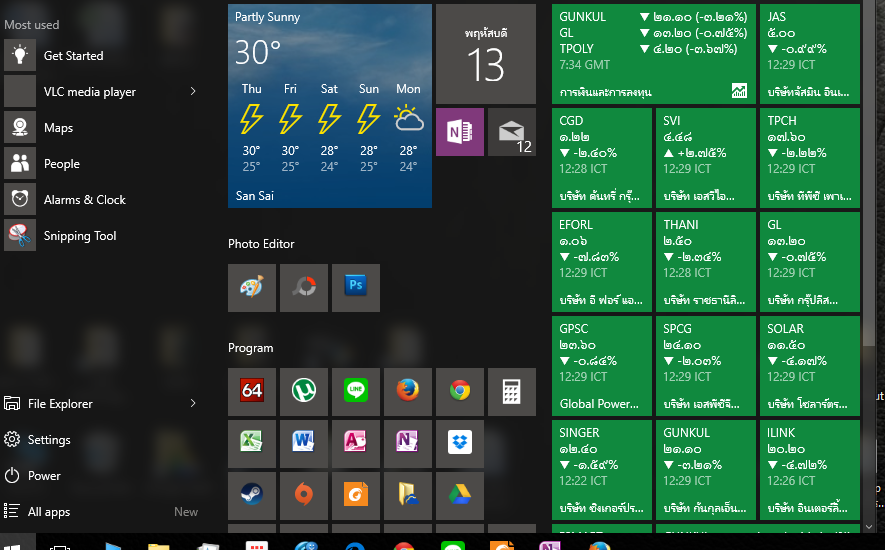Click the scrollbar down arrow in Start menu
This screenshot has height=550, width=885.
click(869, 527)
